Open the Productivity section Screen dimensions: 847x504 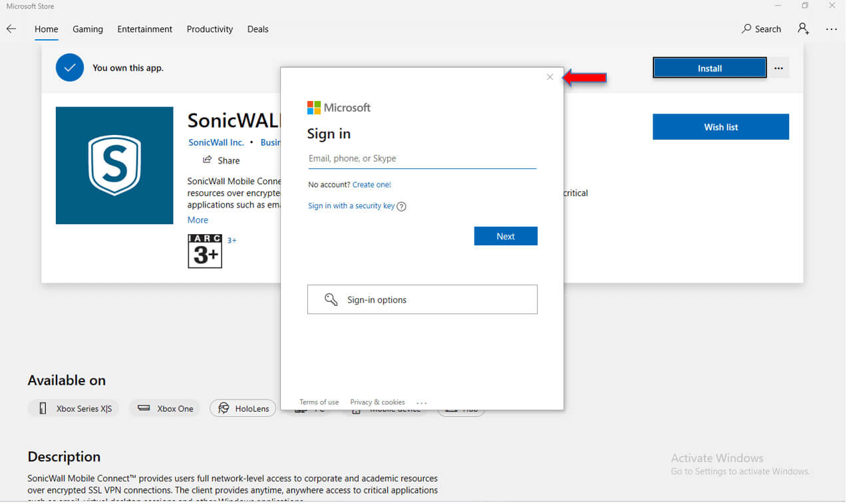tap(210, 29)
